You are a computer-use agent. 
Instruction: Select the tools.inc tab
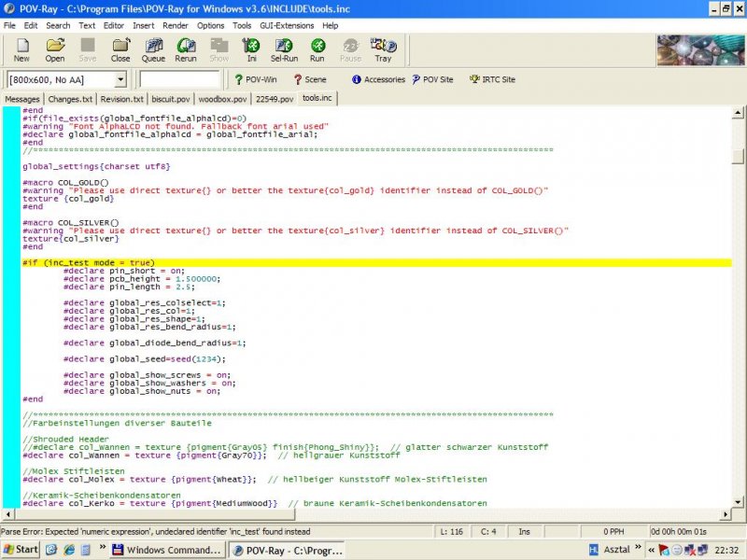tap(317, 98)
